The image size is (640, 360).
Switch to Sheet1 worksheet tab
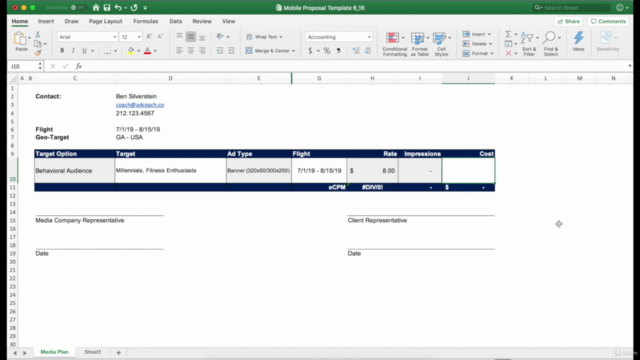pos(93,352)
